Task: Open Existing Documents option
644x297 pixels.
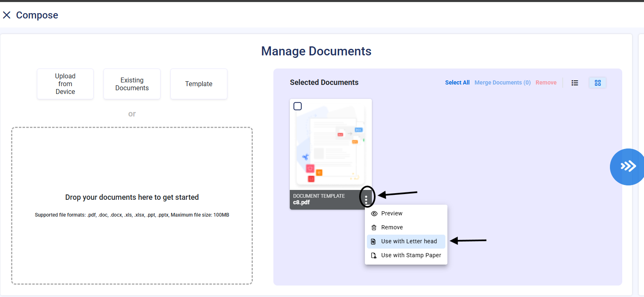Action: coord(132,84)
